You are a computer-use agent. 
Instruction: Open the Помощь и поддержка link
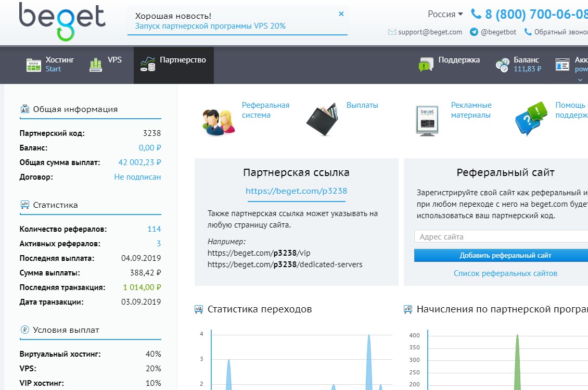(571, 110)
